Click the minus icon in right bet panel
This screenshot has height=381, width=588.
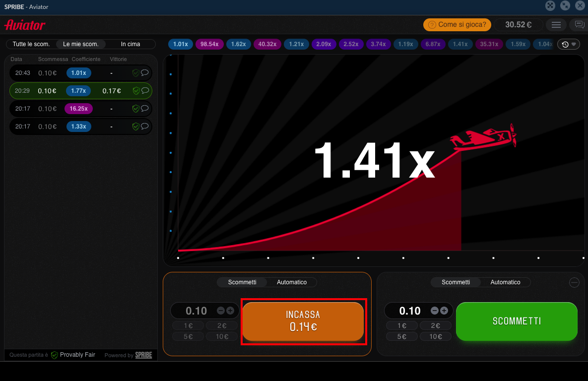pyautogui.click(x=435, y=311)
